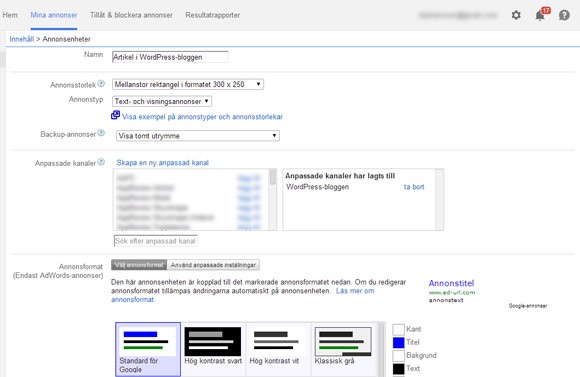Open Tillåt & blockera annonser tab
Viewport: 580px width, 377px height.
pos(131,15)
